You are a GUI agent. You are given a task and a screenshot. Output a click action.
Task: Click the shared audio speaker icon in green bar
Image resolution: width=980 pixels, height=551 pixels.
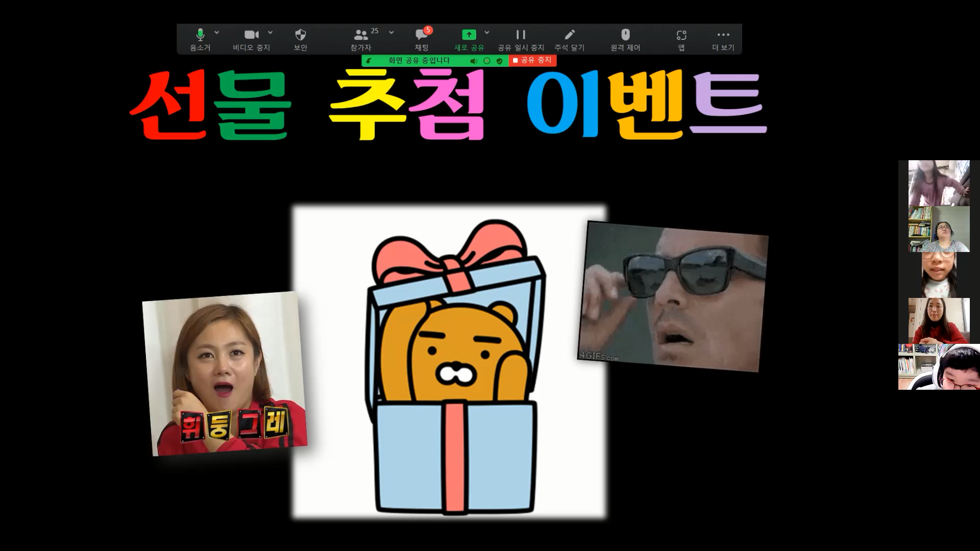point(474,61)
